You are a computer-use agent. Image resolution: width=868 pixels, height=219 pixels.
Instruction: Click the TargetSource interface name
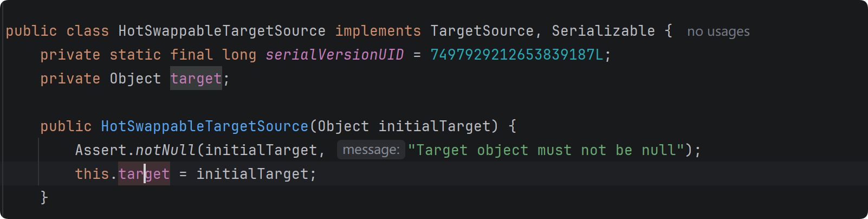coord(482,31)
